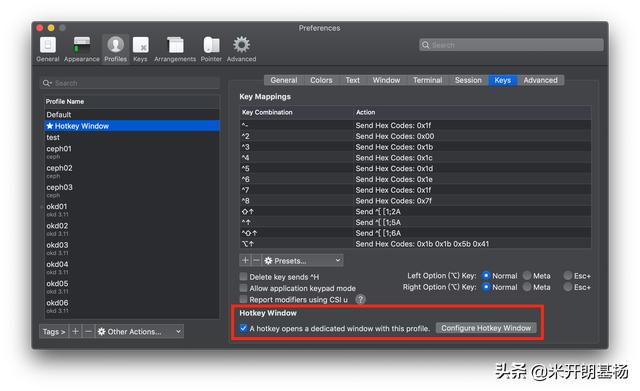Open the Presets dropdown
The image size is (640, 391).
pyautogui.click(x=302, y=260)
